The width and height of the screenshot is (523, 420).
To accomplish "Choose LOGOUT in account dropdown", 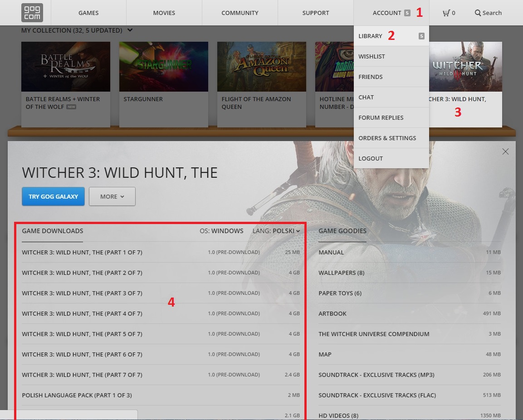I will coord(391,158).
